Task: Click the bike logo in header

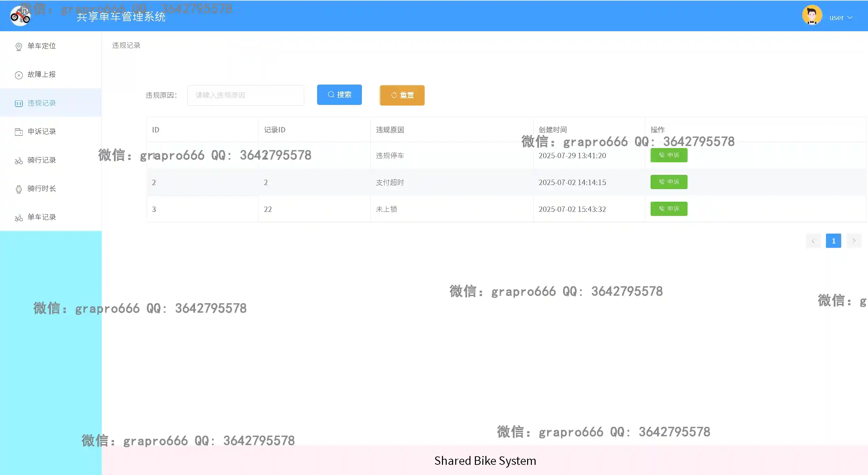Action: coord(20,16)
